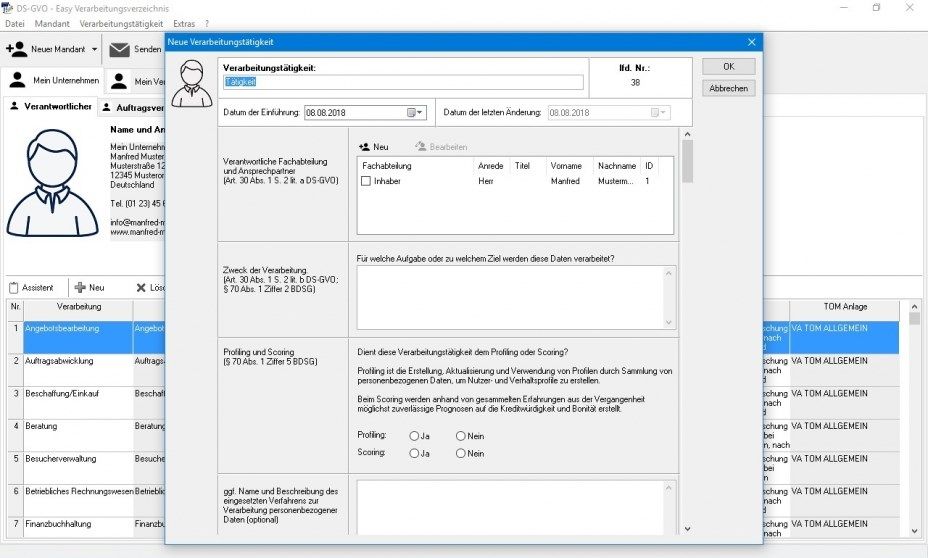Click the Senden envelope icon
The image size is (928, 558).
coord(119,50)
